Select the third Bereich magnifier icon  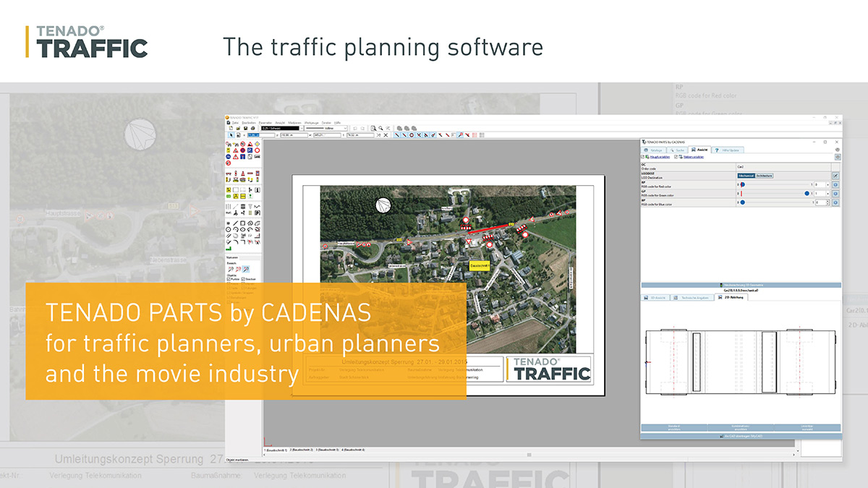(246, 268)
